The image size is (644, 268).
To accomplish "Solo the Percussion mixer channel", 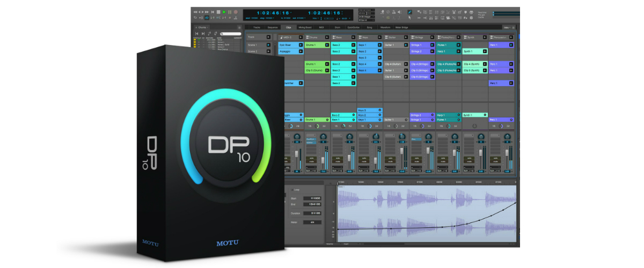I will pos(495,158).
